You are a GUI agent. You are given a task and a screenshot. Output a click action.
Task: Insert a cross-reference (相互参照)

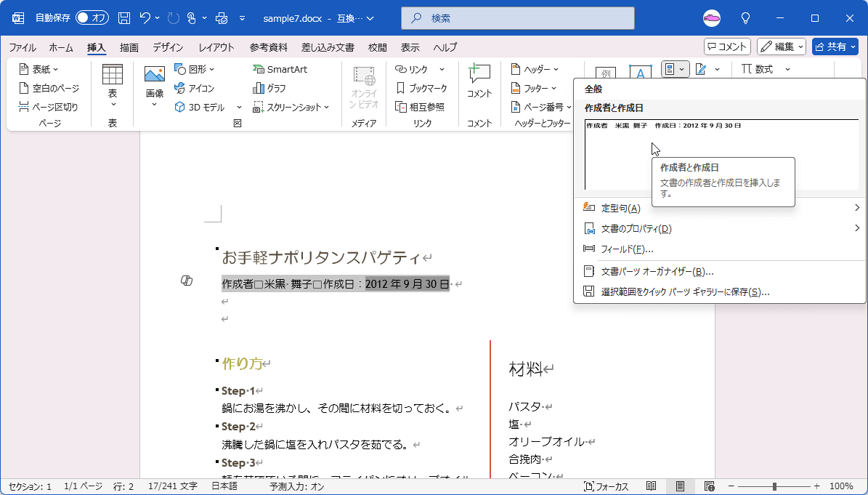click(x=420, y=107)
